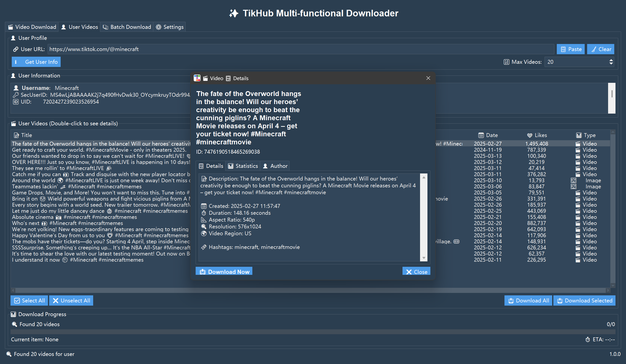Click the Paste button
626x364 pixels.
point(570,49)
